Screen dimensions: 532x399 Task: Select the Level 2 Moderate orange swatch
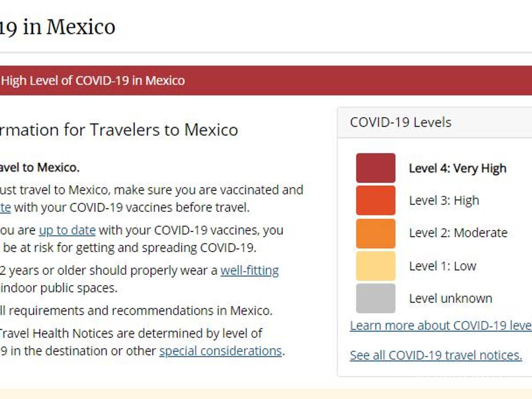(375, 233)
